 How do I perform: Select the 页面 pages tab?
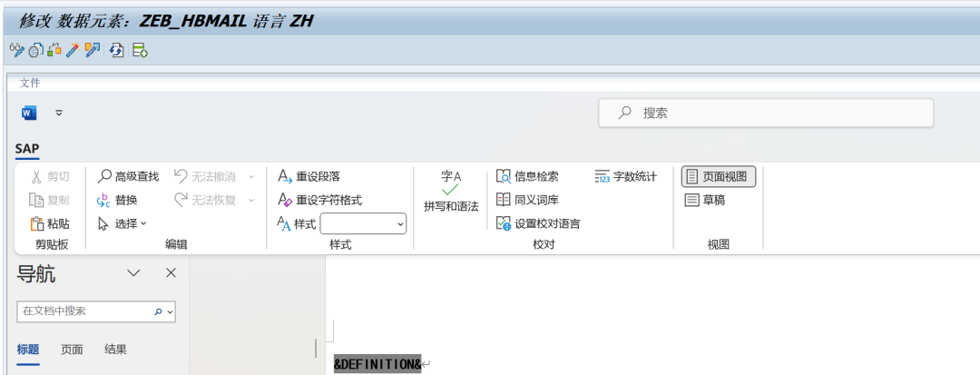point(72,350)
